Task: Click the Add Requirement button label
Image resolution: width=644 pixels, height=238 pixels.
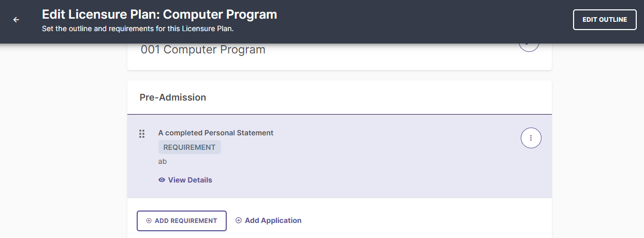Action: click(186, 221)
